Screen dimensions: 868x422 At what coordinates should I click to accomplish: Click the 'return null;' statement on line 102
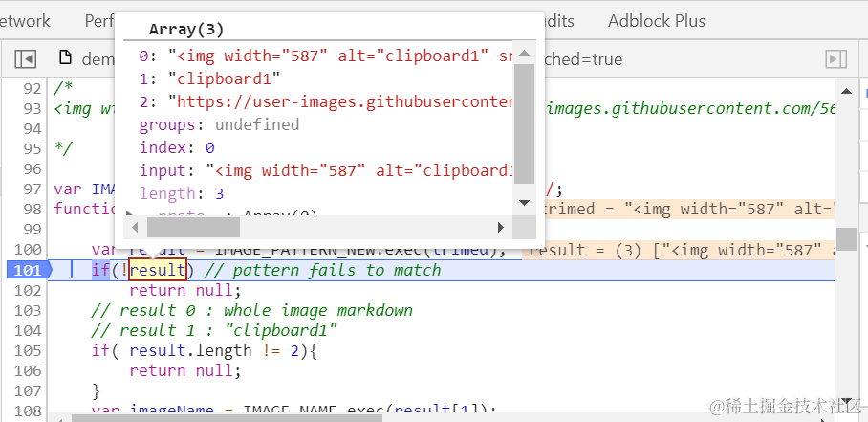pyautogui.click(x=185, y=290)
